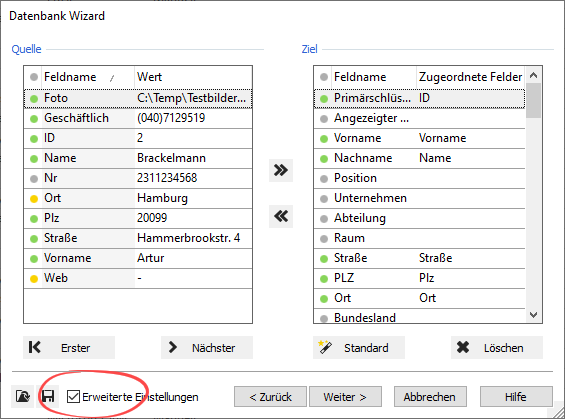Click the yellow status dot for Web
This screenshot has width=565, height=419.
34,278
